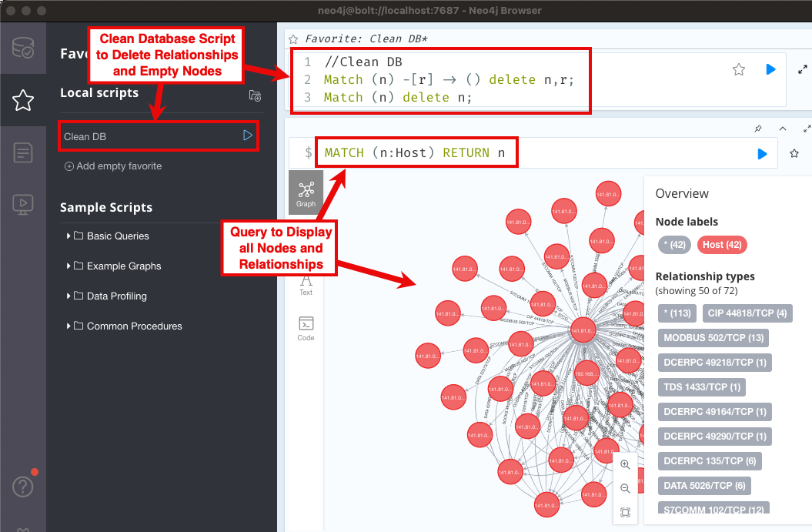Image resolution: width=812 pixels, height=532 pixels.
Task: Click the Local scripts heading
Action: pyautogui.click(x=99, y=92)
